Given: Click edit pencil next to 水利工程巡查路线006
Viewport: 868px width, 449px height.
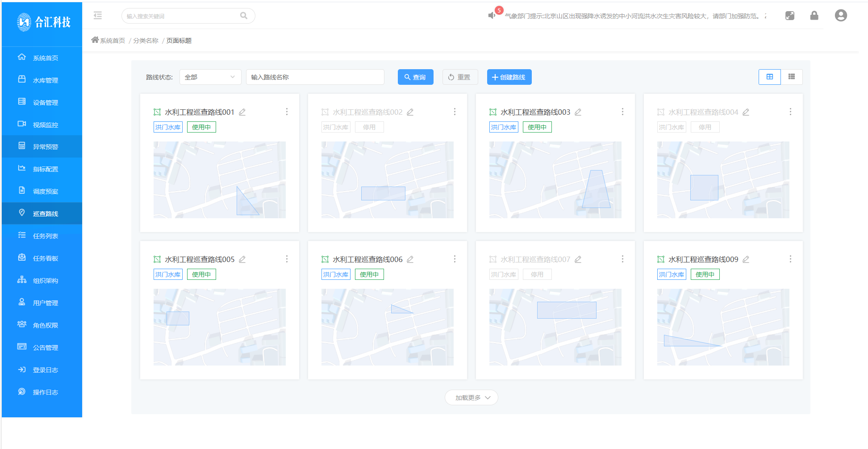Looking at the screenshot, I should [410, 259].
